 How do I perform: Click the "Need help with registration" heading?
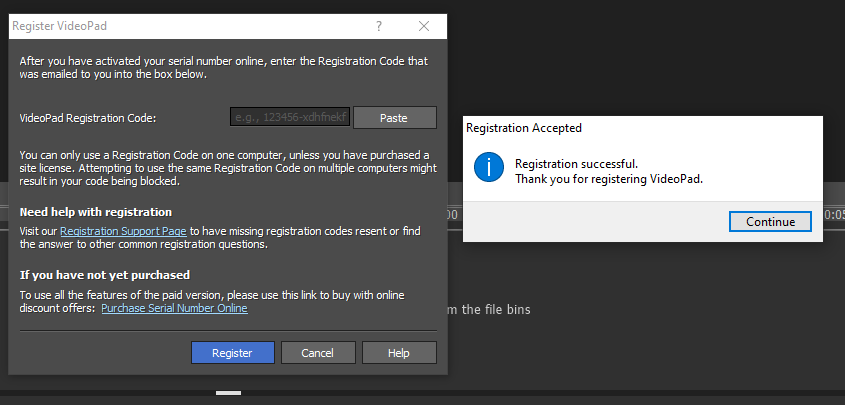coord(96,212)
